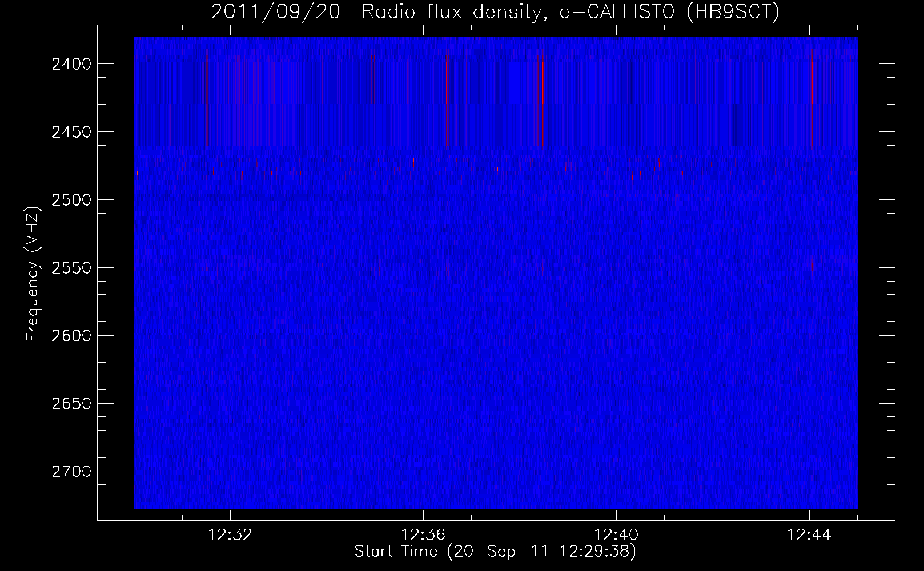The image size is (924, 571).
Task: Click the 12:32 time tick label
Action: point(230,535)
